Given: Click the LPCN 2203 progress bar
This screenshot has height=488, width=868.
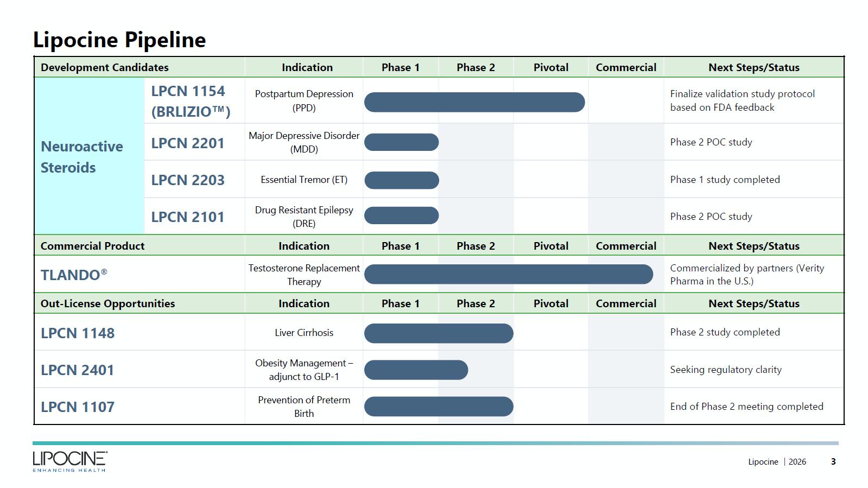Looking at the screenshot, I should click(x=402, y=180).
